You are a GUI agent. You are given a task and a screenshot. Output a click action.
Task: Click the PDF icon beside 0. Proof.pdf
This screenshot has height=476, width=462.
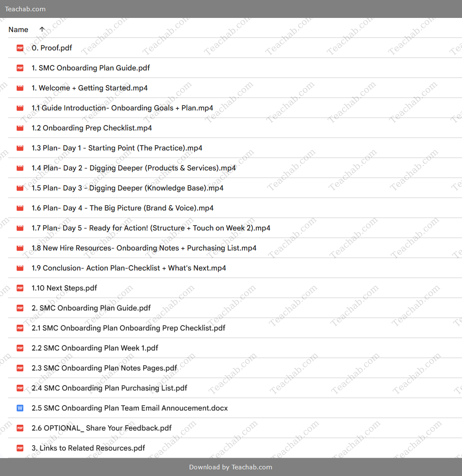[20, 48]
